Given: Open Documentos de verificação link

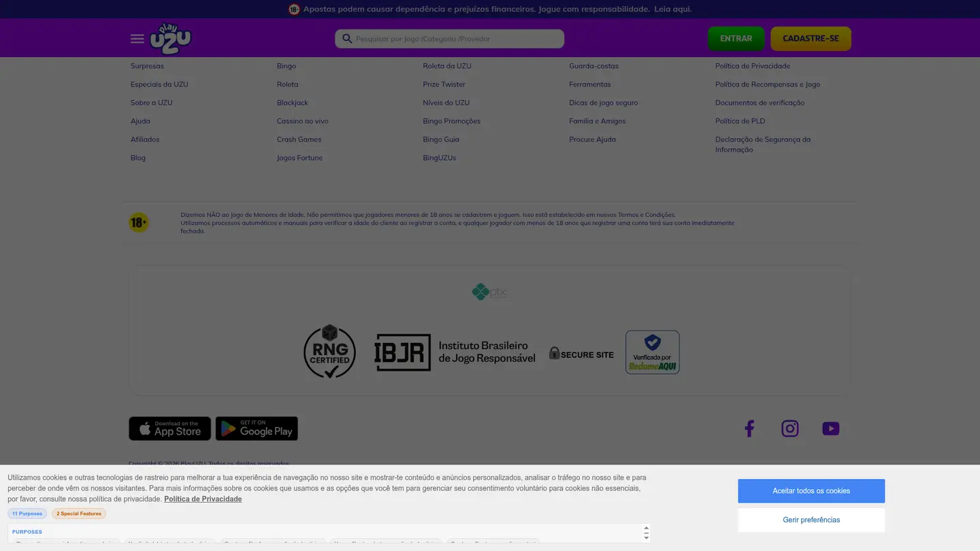Looking at the screenshot, I should 760,103.
